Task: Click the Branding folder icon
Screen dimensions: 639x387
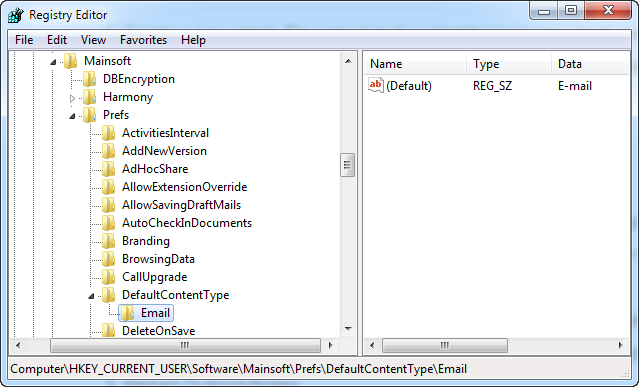Action: 108,241
